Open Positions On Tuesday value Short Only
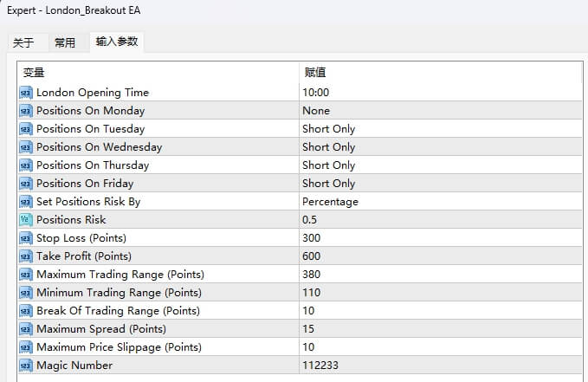 [328, 129]
